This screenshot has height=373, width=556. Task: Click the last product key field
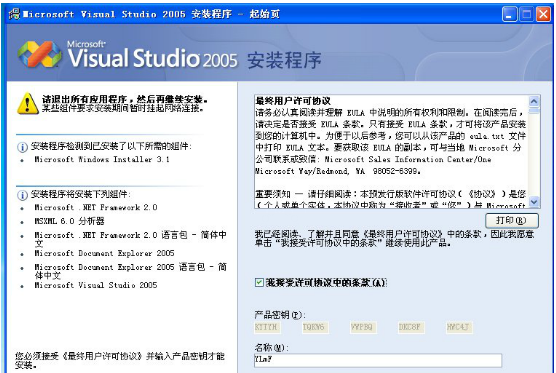459,327
